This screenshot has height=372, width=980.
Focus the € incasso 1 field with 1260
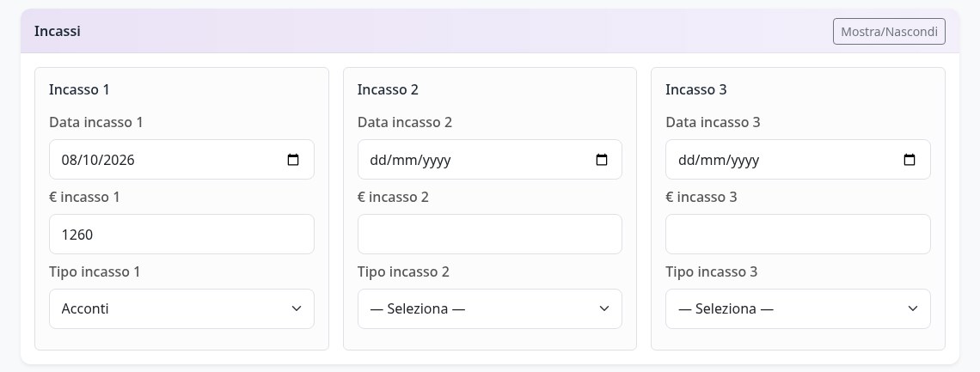pos(181,234)
